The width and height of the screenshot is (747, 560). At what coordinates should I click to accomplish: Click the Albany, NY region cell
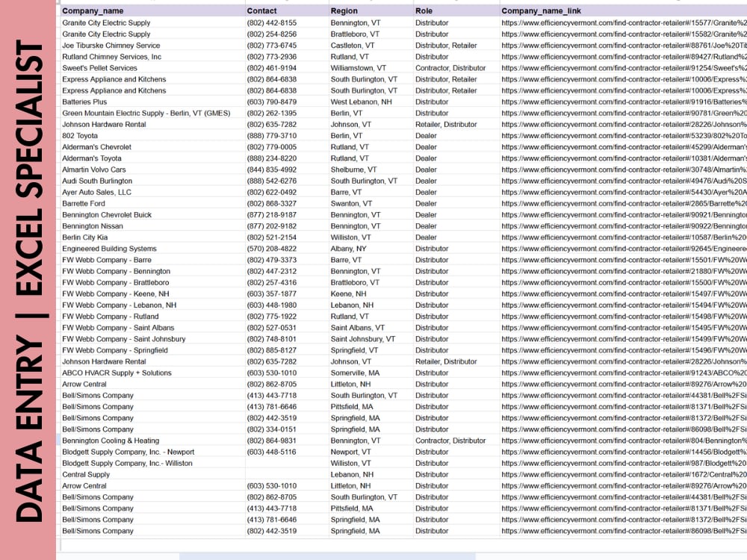coord(371,249)
